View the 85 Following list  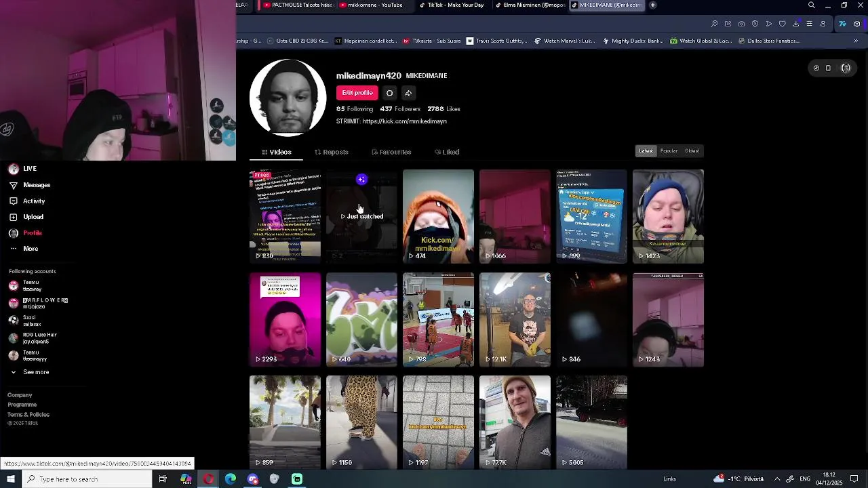coord(355,108)
